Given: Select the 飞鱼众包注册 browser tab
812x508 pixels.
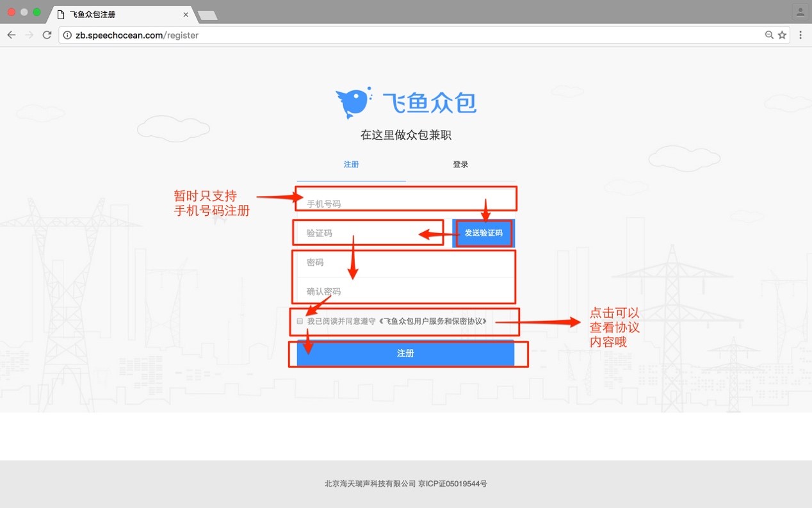Looking at the screenshot, I should pos(122,14).
